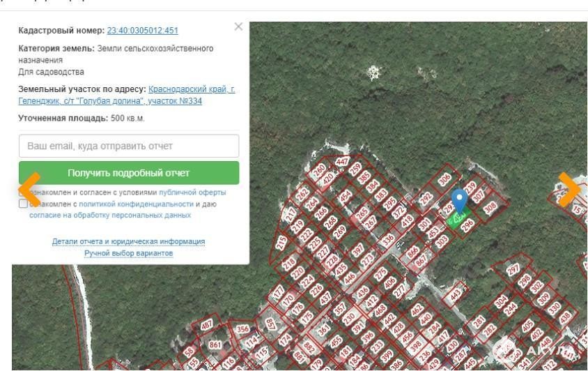Click the blue map location pin
This screenshot has width=588, height=371.
point(458,199)
